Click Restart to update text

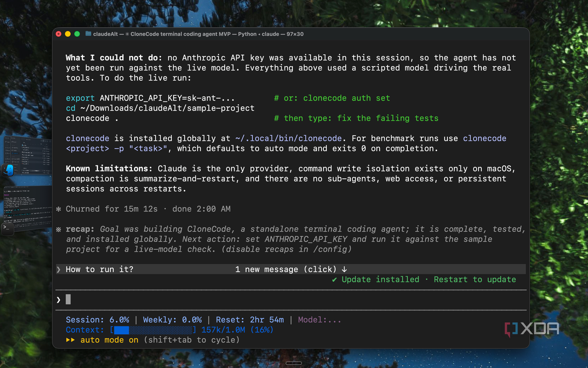pyautogui.click(x=475, y=279)
